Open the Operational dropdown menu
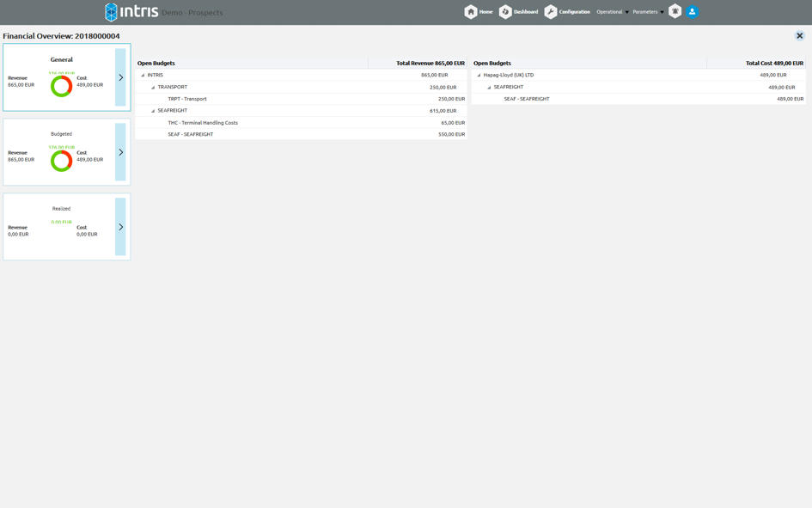This screenshot has height=508, width=812. click(612, 12)
